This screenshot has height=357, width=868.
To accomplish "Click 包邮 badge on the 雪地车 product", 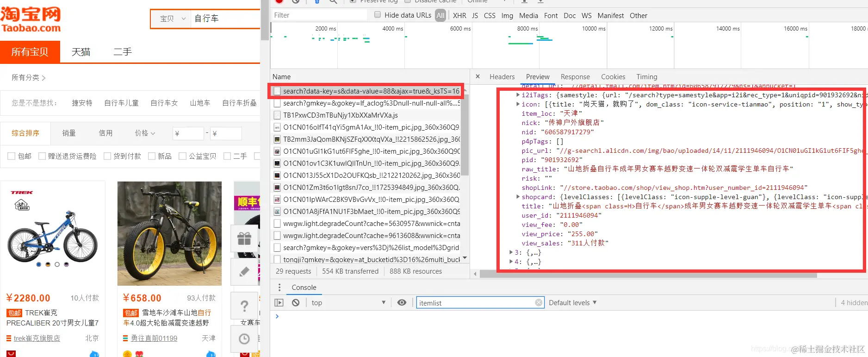I will click(131, 313).
